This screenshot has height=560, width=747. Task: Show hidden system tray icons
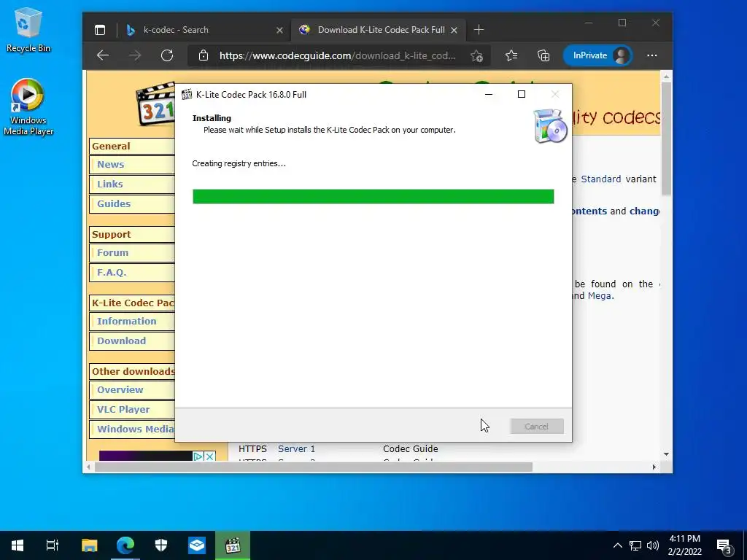pos(617,545)
